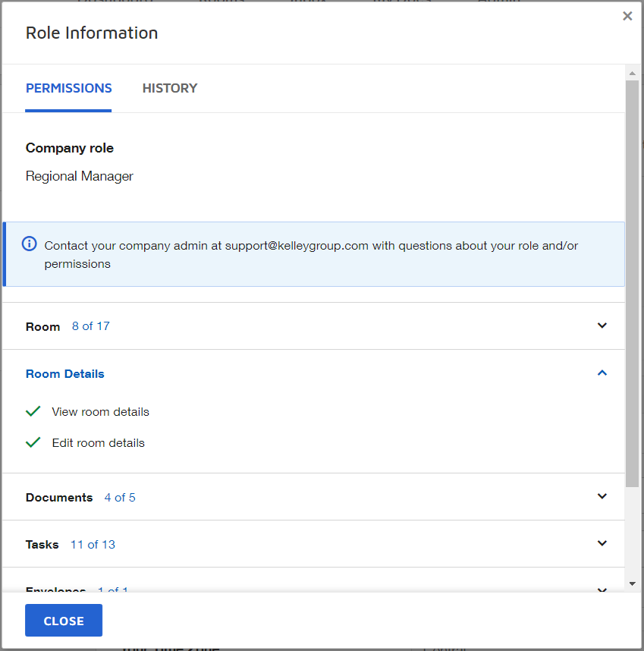Select the Permissions tab
Image resolution: width=644 pixels, height=651 pixels.
pos(69,88)
